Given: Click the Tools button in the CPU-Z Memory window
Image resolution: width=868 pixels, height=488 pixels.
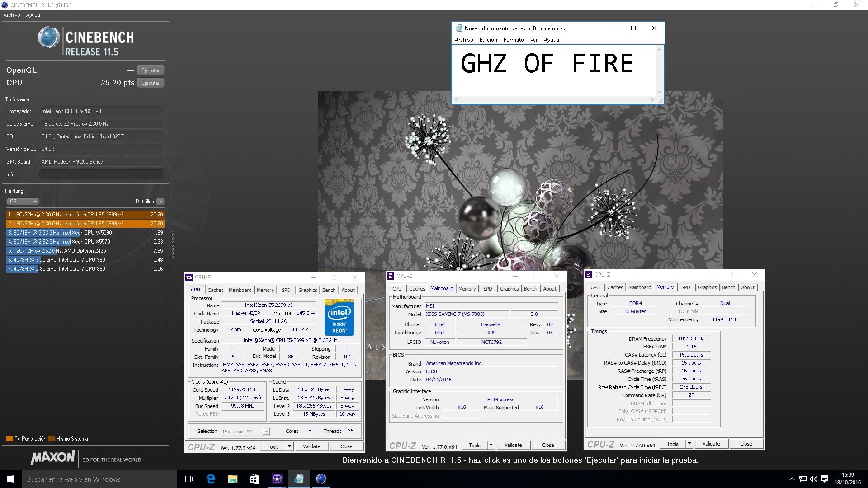Looking at the screenshot, I should coord(673,444).
